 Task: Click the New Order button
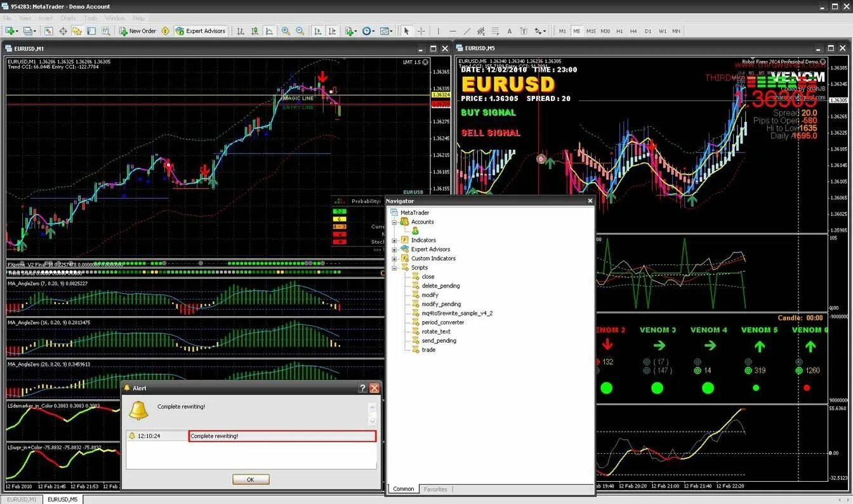coord(136,31)
